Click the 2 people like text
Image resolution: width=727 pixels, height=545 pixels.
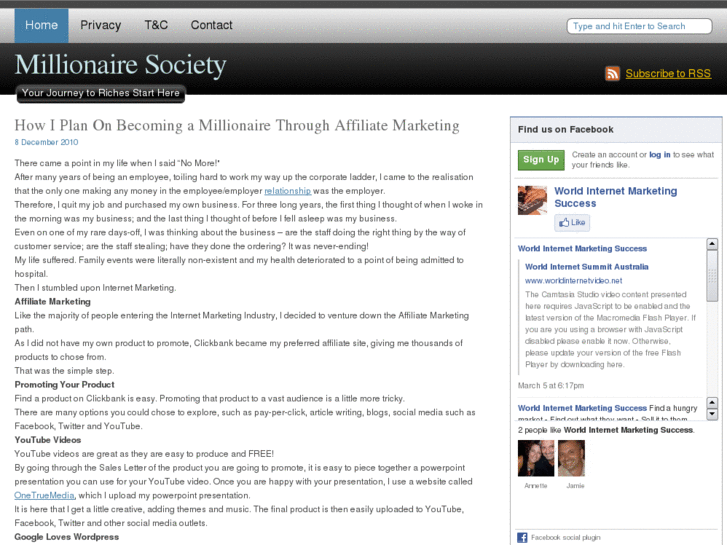tap(606, 430)
